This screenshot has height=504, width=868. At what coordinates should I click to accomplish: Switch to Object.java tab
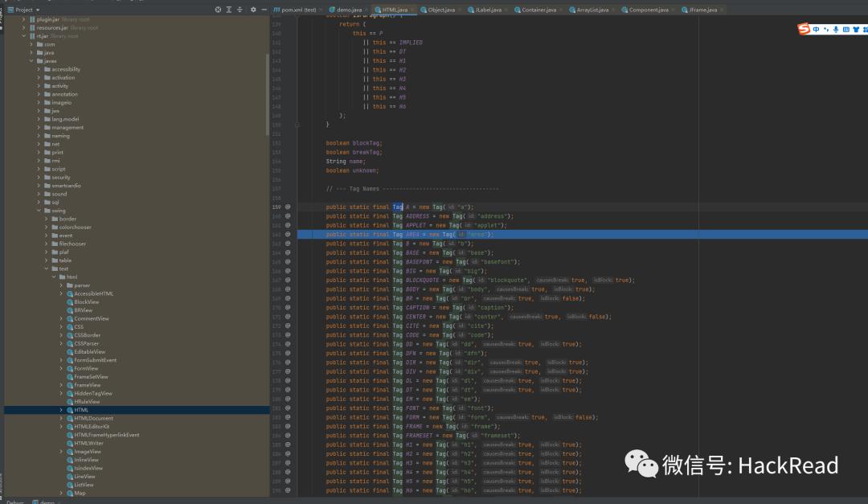click(x=440, y=10)
